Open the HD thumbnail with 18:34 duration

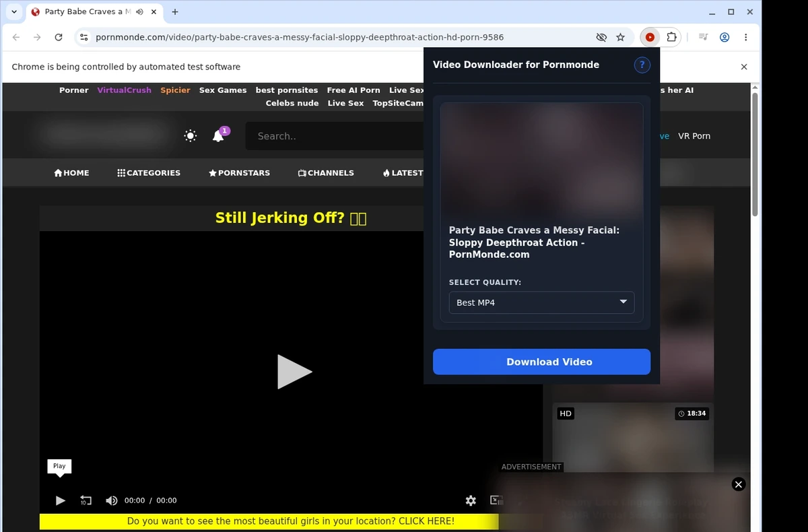(x=633, y=438)
